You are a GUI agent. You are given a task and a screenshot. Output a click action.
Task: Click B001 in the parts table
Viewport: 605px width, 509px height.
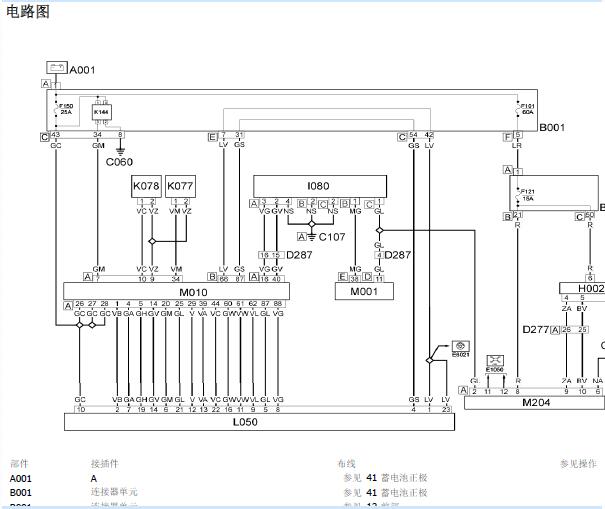click(x=20, y=493)
